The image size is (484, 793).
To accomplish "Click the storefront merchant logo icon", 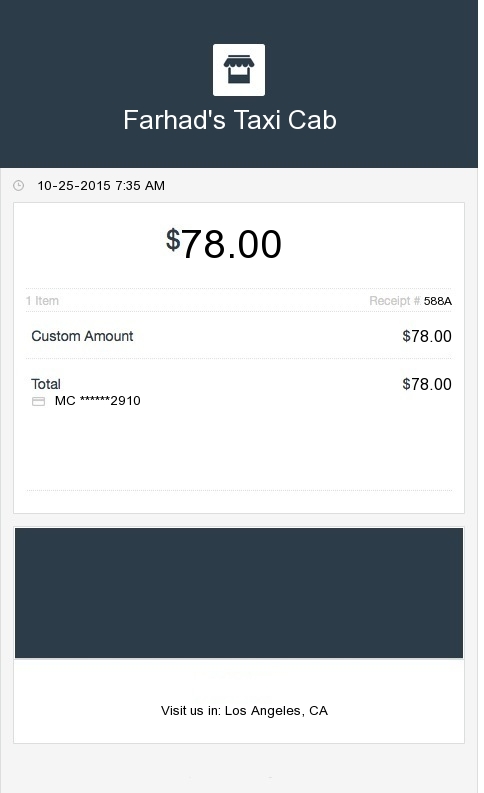I will tap(239, 70).
